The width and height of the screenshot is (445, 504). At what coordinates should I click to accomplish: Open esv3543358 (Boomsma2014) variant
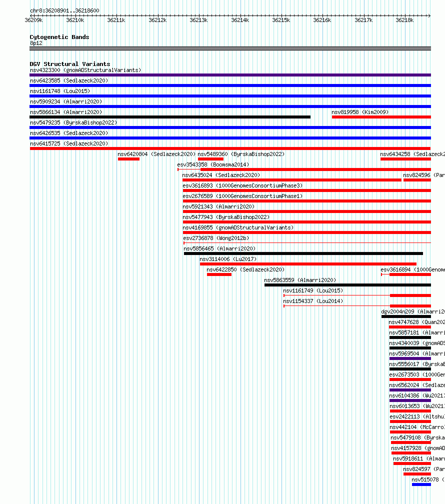click(x=213, y=164)
